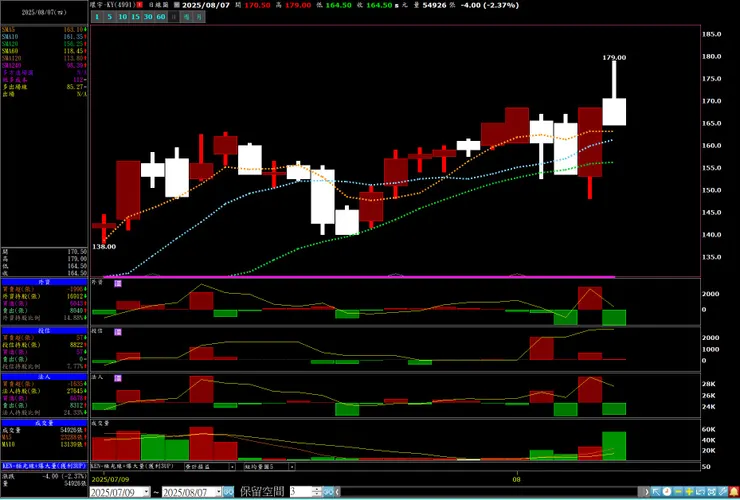Image resolution: width=740 pixels, height=500 pixels.
Task: Click the purple settings icon in 外資 panel
Action: click(x=118, y=283)
